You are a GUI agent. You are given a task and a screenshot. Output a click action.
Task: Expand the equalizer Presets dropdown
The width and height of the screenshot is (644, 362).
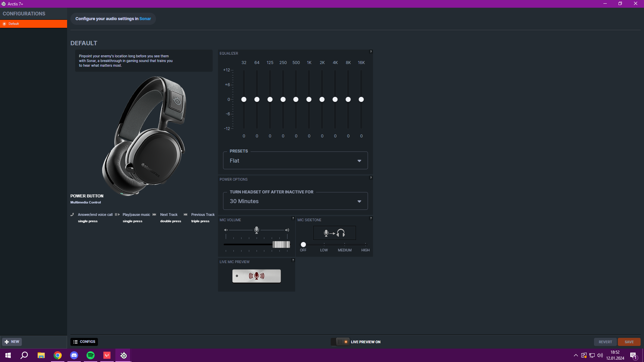(295, 161)
